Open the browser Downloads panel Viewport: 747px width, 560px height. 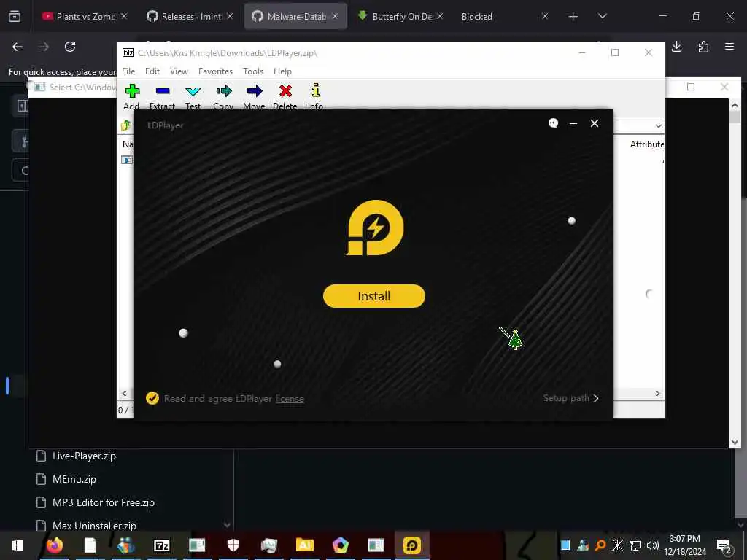(x=676, y=47)
